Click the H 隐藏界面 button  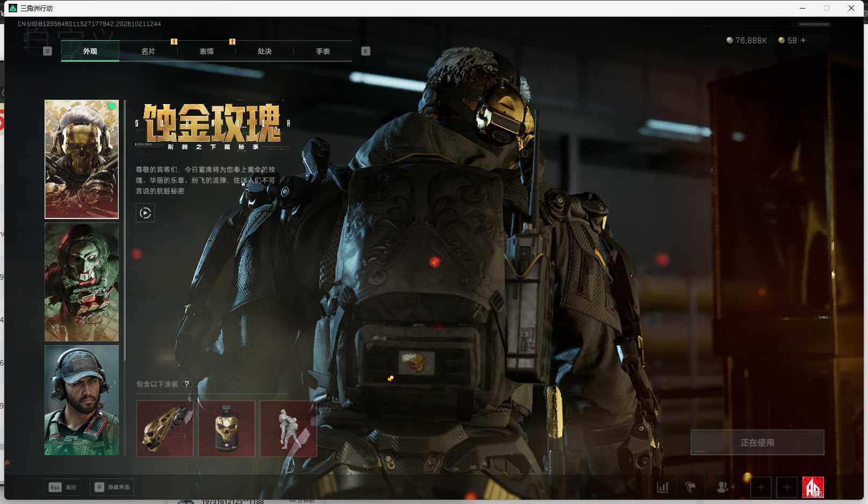pos(112,487)
